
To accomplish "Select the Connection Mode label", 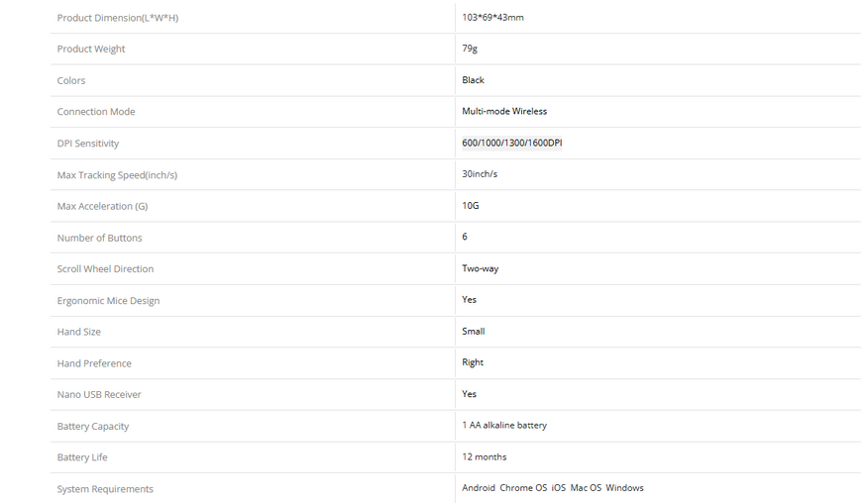I will (96, 112).
